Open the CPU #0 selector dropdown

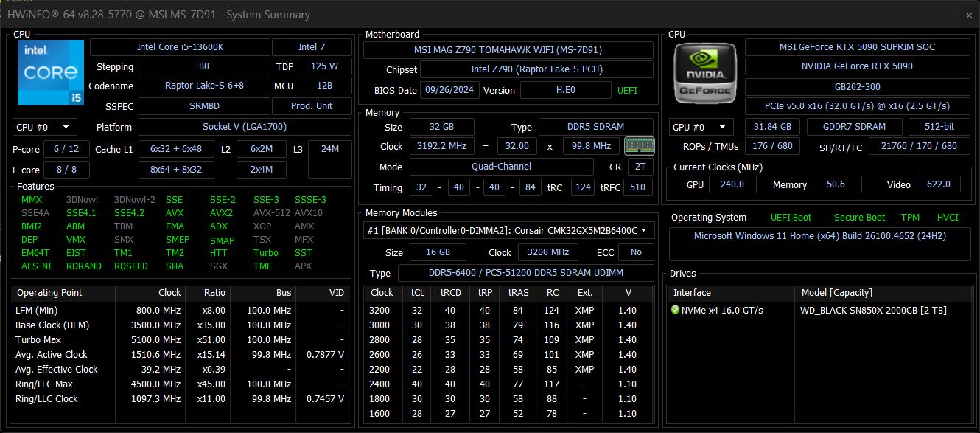coord(45,127)
